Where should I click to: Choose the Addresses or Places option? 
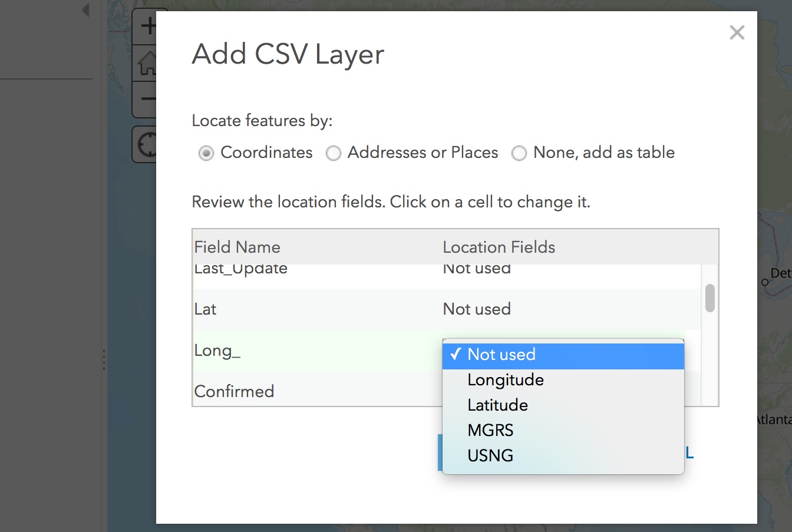(x=334, y=153)
